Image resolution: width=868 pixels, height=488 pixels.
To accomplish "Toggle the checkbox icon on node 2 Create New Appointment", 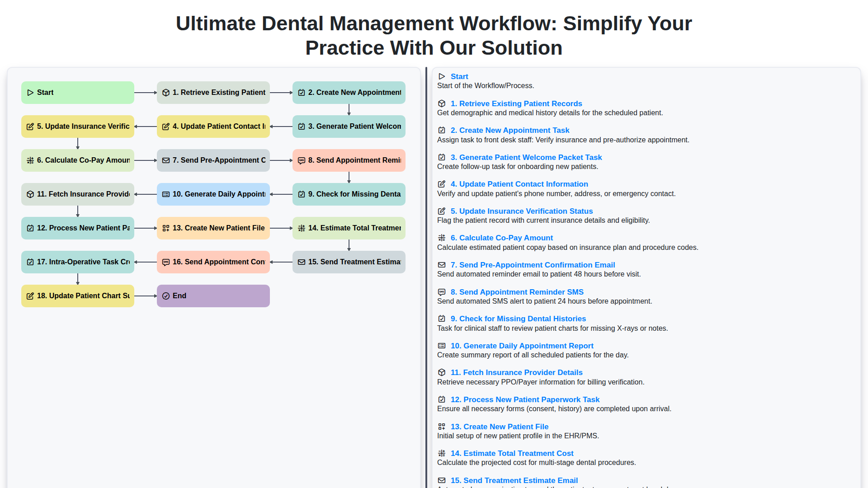I will click(302, 92).
